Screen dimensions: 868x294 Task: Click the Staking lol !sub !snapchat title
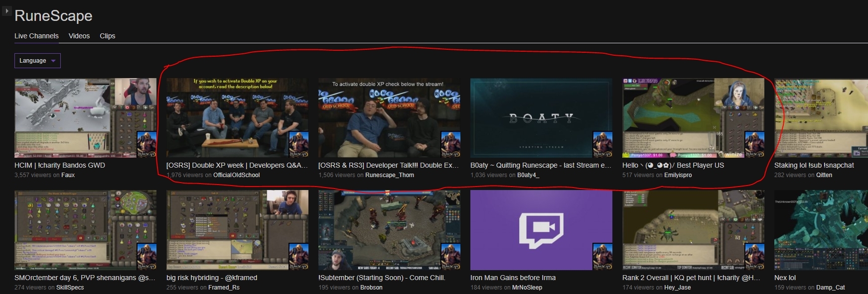[x=814, y=165]
